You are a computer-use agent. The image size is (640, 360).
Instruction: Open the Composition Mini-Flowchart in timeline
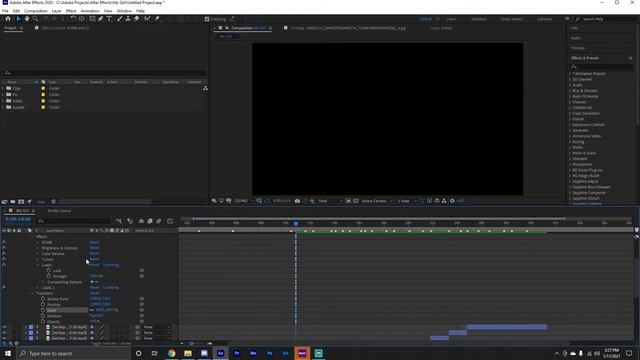click(119, 221)
